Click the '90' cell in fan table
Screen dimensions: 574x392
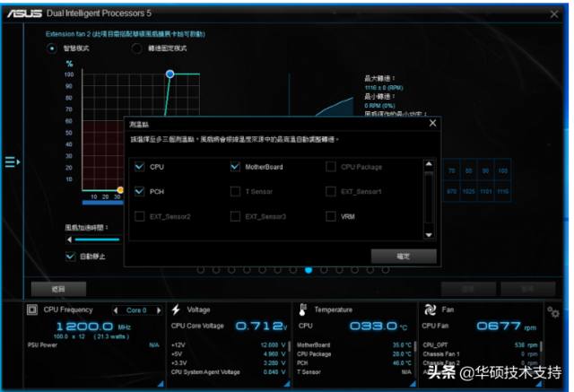(x=485, y=170)
